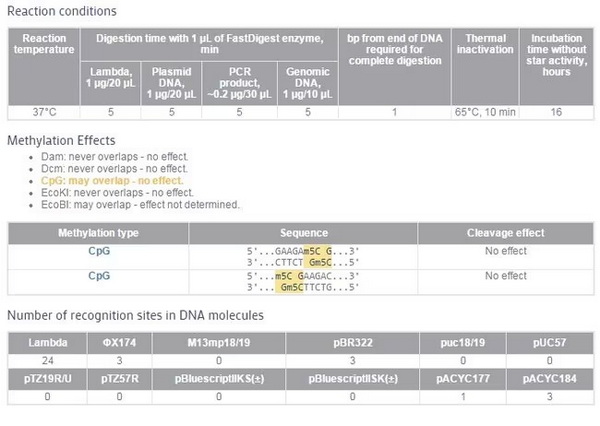
Task: Select the 16 hours star activity value
Action: [x=556, y=113]
